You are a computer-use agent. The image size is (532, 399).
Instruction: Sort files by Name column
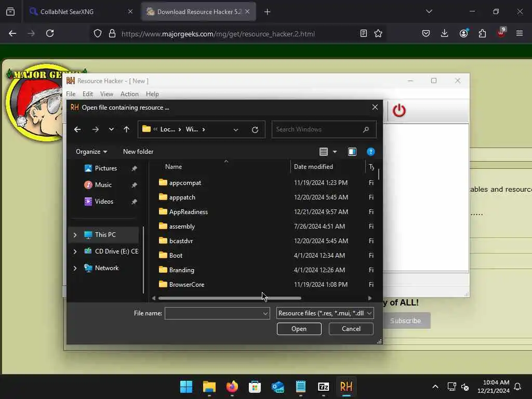click(x=174, y=167)
